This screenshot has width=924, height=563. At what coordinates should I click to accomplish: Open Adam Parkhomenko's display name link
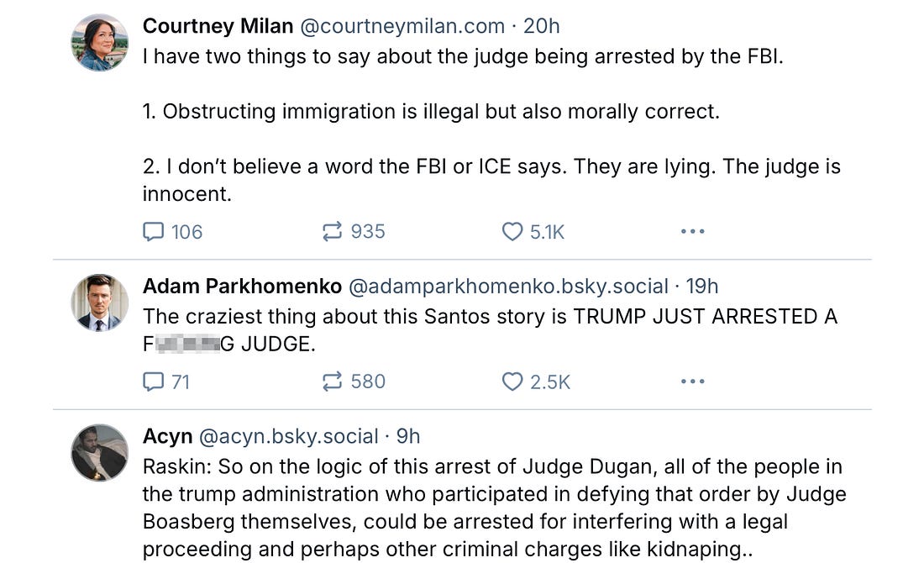point(242,287)
